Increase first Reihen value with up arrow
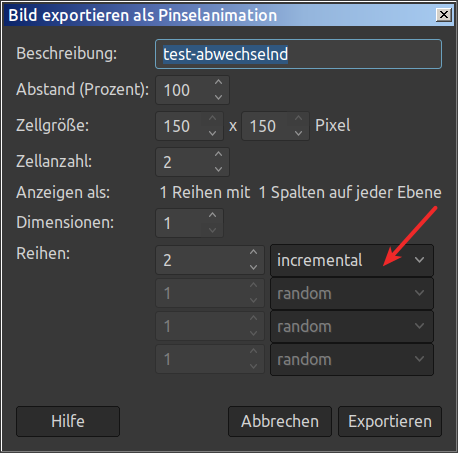The image size is (458, 453). point(253,252)
